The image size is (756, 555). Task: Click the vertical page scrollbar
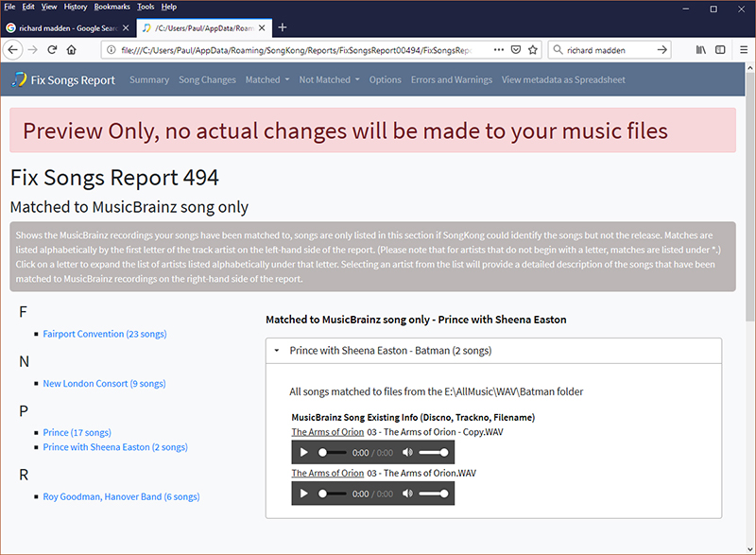(x=749, y=198)
